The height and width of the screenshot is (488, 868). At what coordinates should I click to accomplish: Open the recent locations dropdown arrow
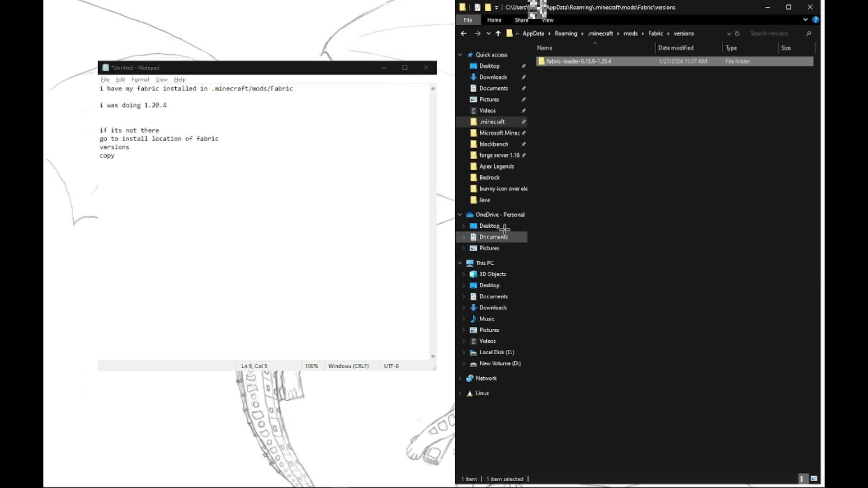488,33
